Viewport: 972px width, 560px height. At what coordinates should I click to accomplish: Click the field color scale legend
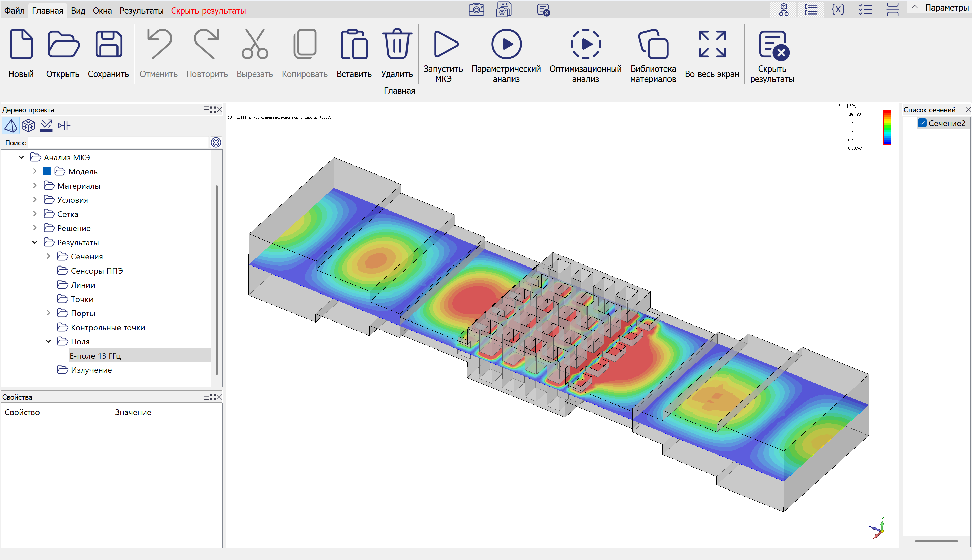pyautogui.click(x=887, y=128)
